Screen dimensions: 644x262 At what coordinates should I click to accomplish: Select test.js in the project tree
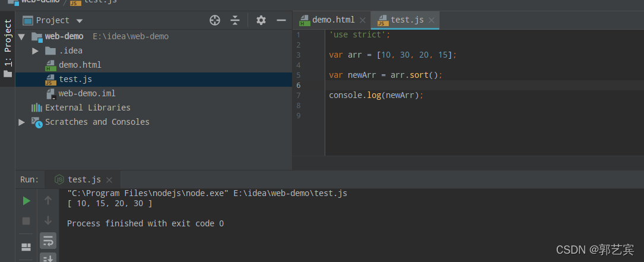click(x=75, y=79)
